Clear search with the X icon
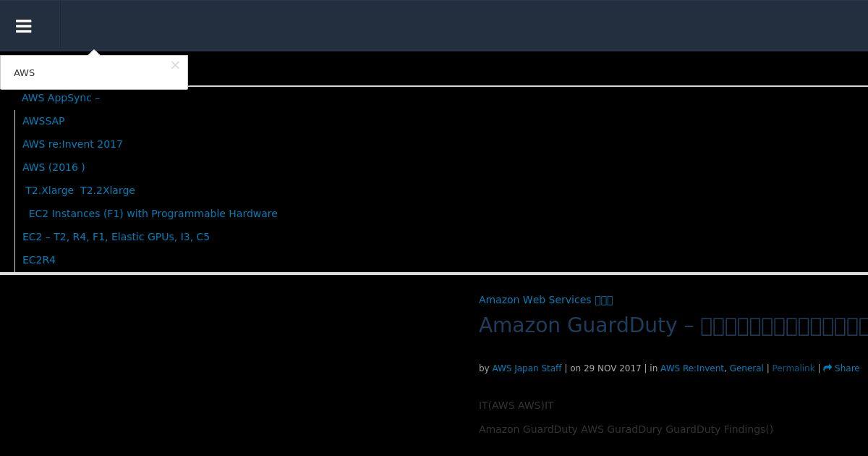The image size is (868, 456). tap(175, 65)
